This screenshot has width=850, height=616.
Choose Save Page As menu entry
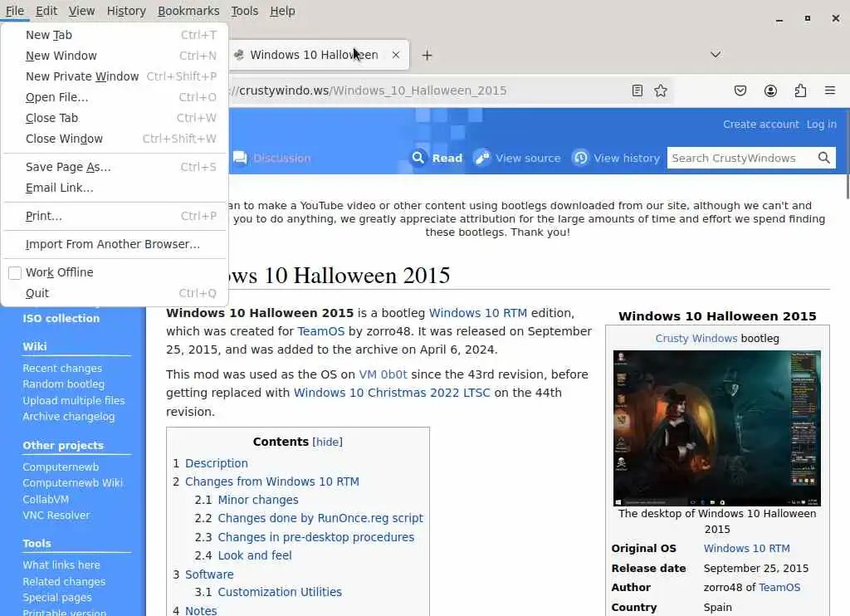coord(115,167)
